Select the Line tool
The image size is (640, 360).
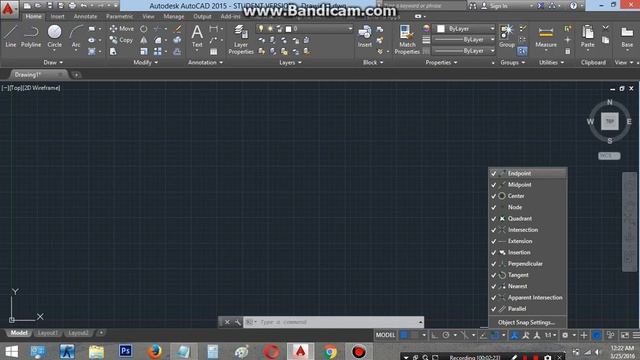11,36
